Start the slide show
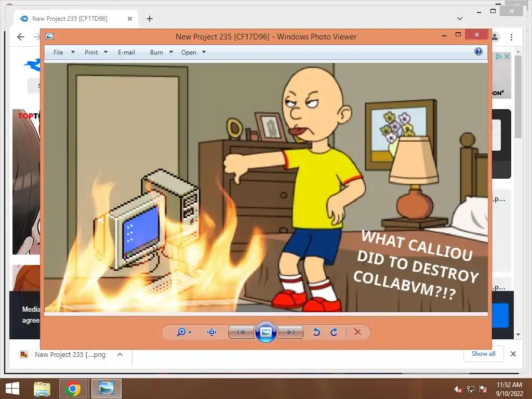 [265, 332]
